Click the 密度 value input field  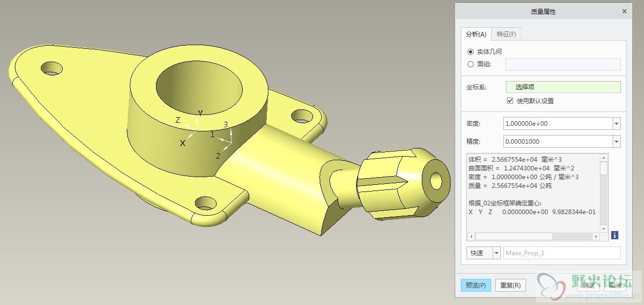coord(558,124)
